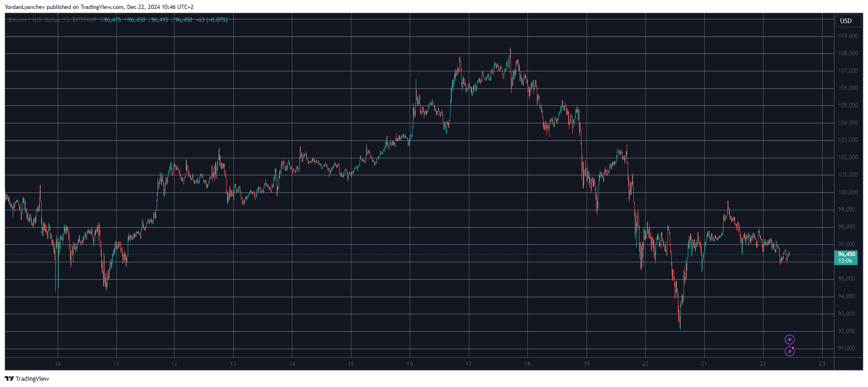Click the 98,000 price axis label
Screen dimensions: 868x387
(x=847, y=227)
